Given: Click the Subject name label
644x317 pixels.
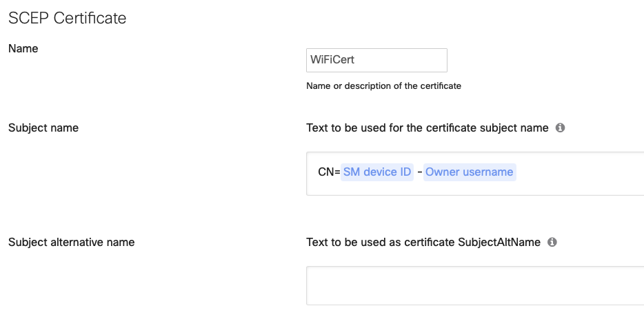Looking at the screenshot, I should tap(43, 127).
